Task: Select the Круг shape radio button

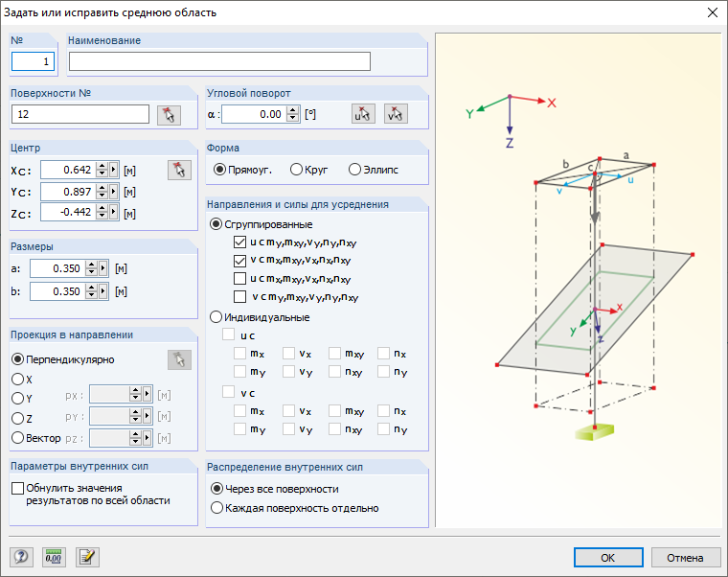Action: 296,170
